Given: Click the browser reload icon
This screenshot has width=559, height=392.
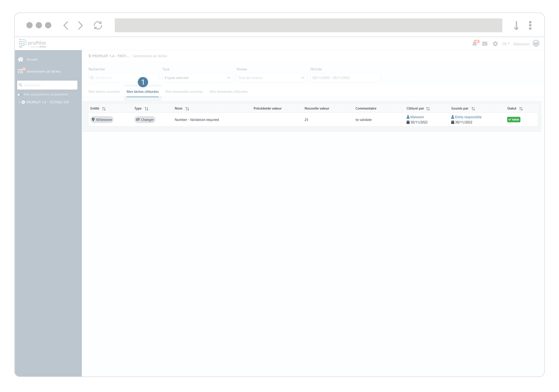Looking at the screenshot, I should [98, 25].
